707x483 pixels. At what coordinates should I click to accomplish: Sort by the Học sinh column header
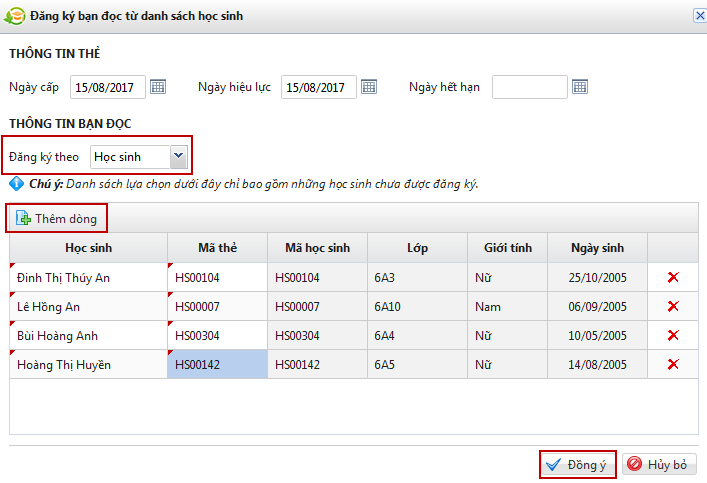pyautogui.click(x=88, y=248)
